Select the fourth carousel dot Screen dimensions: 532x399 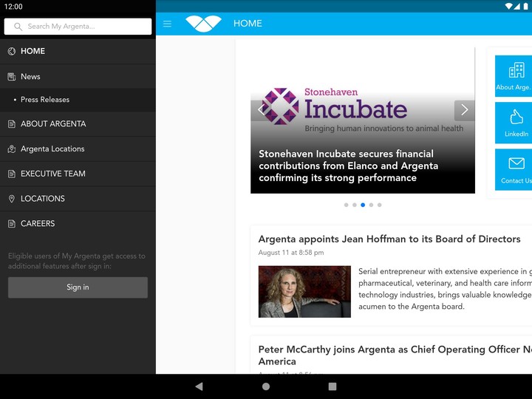[371, 205]
